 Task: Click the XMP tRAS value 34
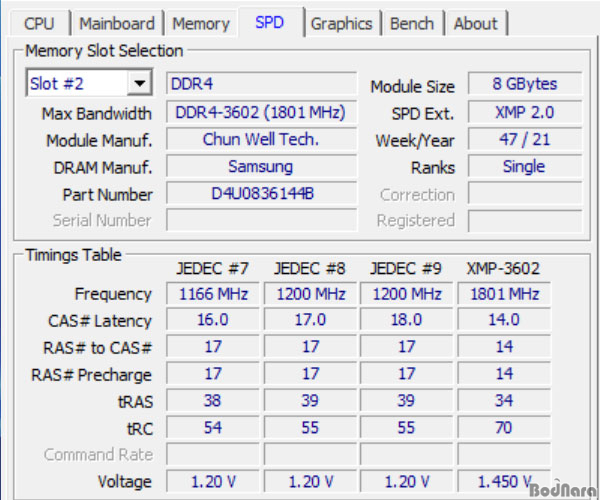[504, 401]
